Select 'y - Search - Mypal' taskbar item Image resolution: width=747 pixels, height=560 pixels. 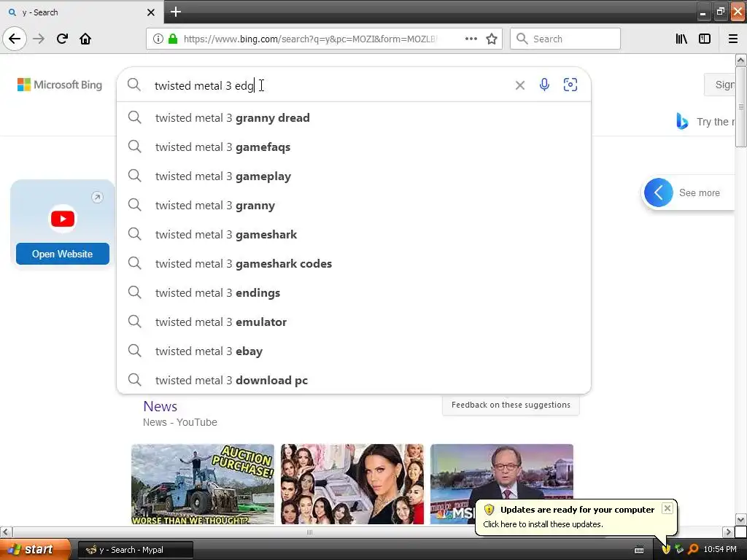135,550
